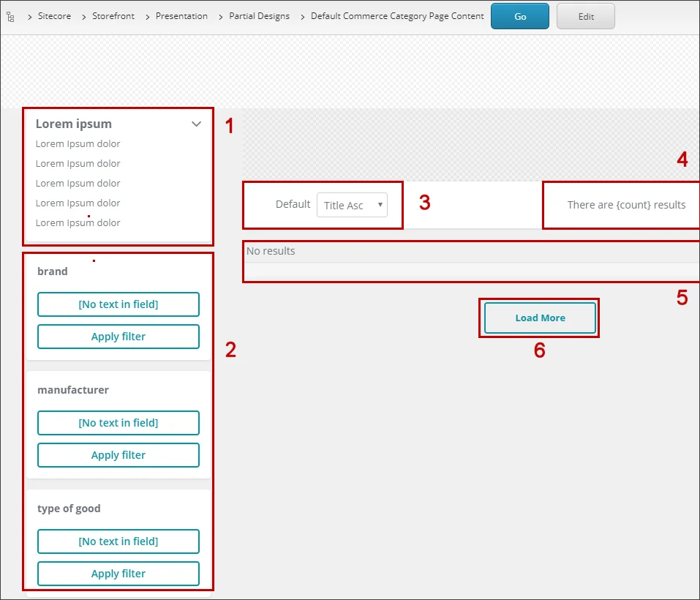The width and height of the screenshot is (700, 600).
Task: Open the Partial Designs breadcrumb item
Action: pyautogui.click(x=259, y=16)
